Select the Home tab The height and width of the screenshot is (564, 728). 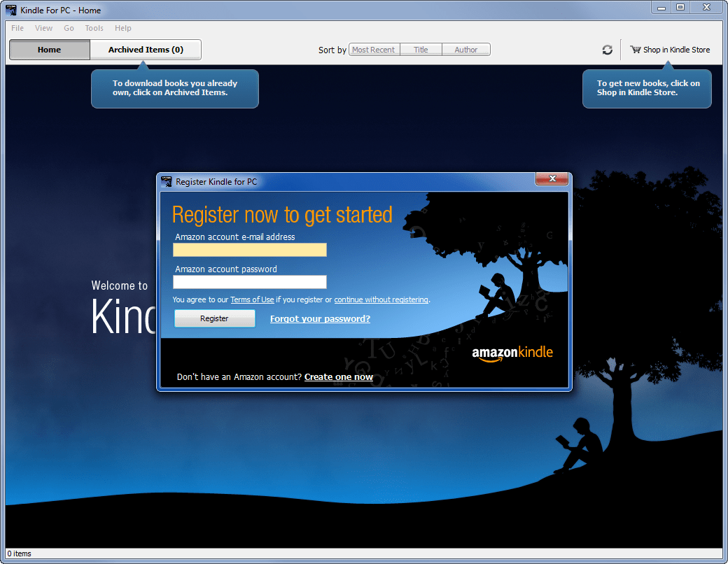coord(49,50)
